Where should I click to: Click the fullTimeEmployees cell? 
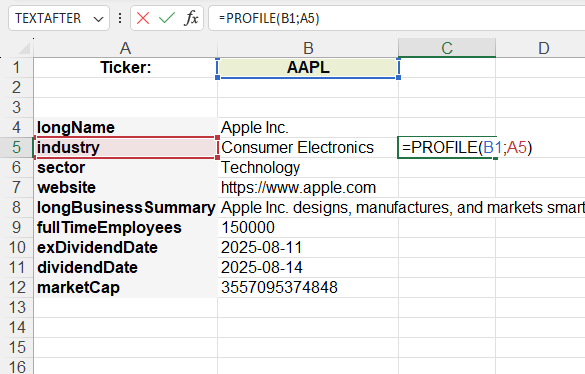click(125, 227)
